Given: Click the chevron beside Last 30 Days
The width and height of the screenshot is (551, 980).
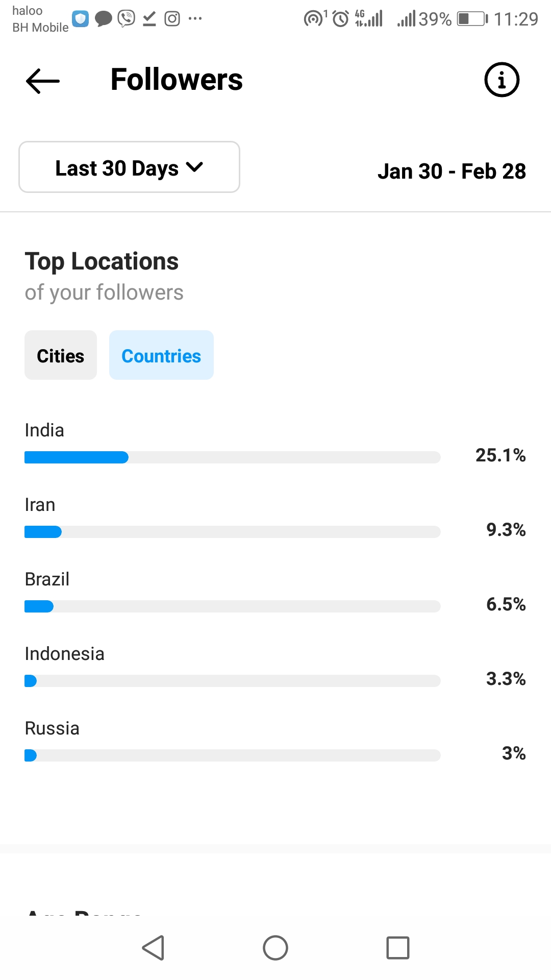Looking at the screenshot, I should (x=194, y=167).
